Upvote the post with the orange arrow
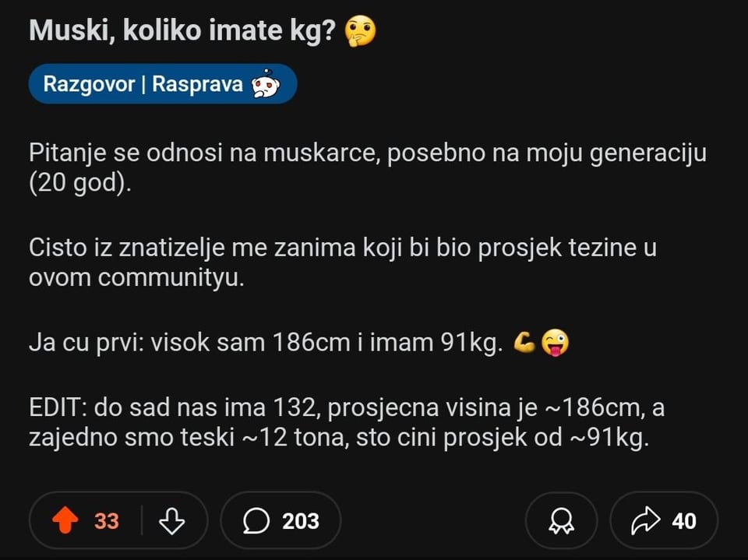 (65, 520)
